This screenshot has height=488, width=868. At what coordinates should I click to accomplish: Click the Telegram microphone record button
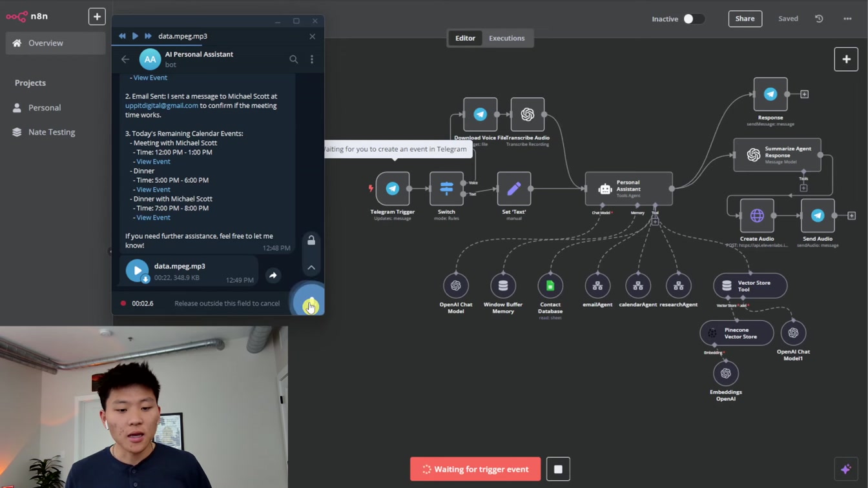coord(310,301)
